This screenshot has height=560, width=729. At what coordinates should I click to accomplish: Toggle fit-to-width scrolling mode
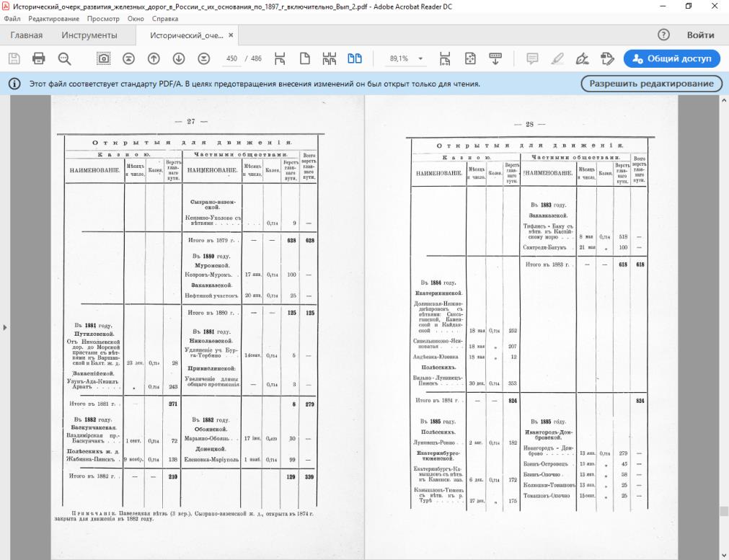click(280, 59)
